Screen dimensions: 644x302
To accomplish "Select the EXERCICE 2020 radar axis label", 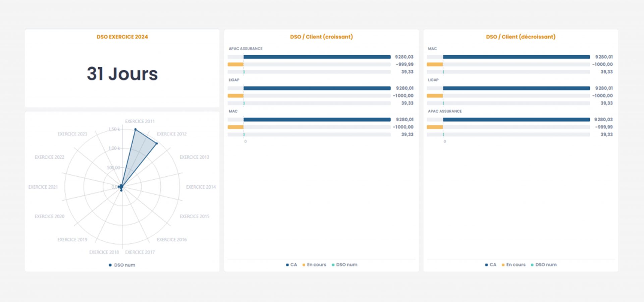I will click(50, 217).
